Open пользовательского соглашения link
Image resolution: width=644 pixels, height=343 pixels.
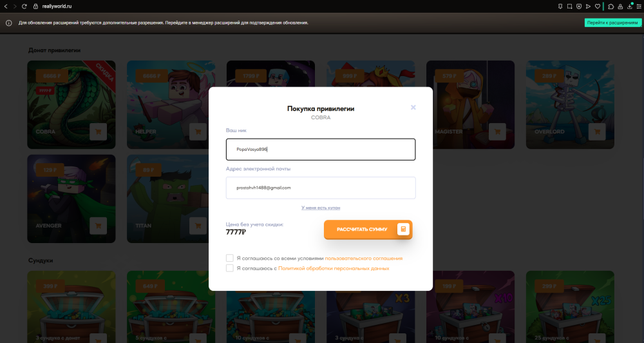pyautogui.click(x=363, y=259)
